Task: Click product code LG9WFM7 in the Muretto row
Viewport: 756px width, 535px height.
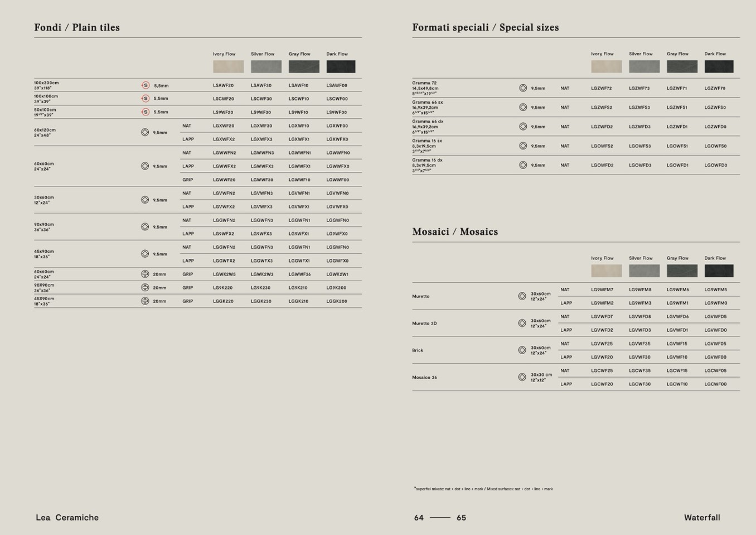Action: coord(602,290)
